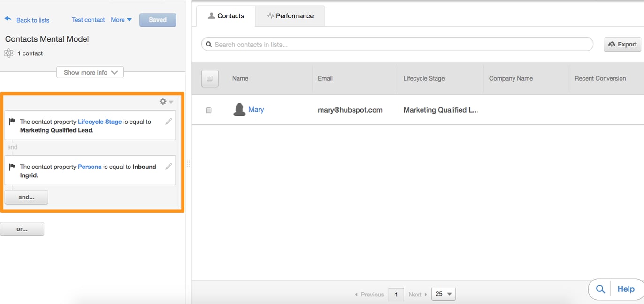Click the Marketing Qualified L... cell
644x304 pixels.
click(x=441, y=110)
